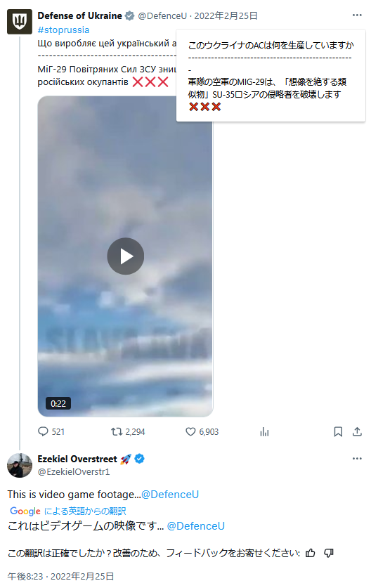Open the Ezekiel Overstreet display name
This screenshot has width=371, height=588.
tap(77, 459)
